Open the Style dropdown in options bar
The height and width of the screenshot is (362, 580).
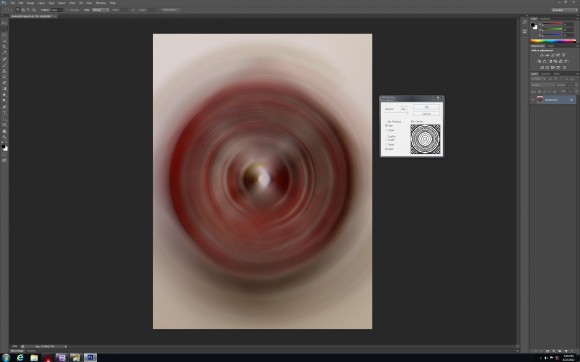100,10
